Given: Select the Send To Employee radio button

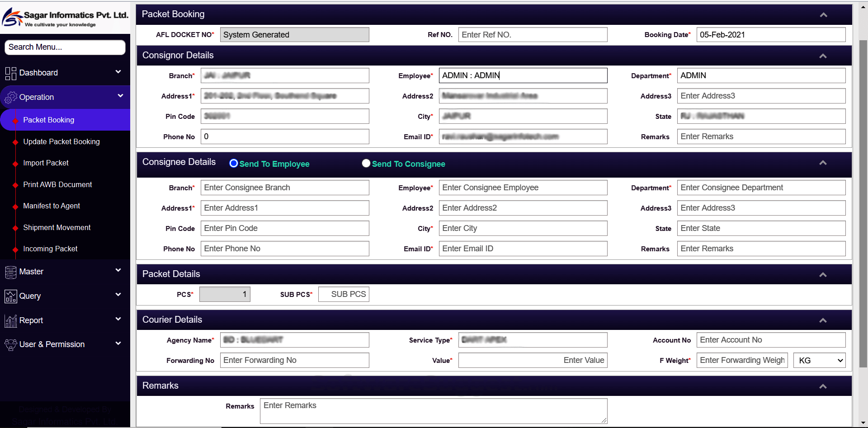Looking at the screenshot, I should click(233, 164).
